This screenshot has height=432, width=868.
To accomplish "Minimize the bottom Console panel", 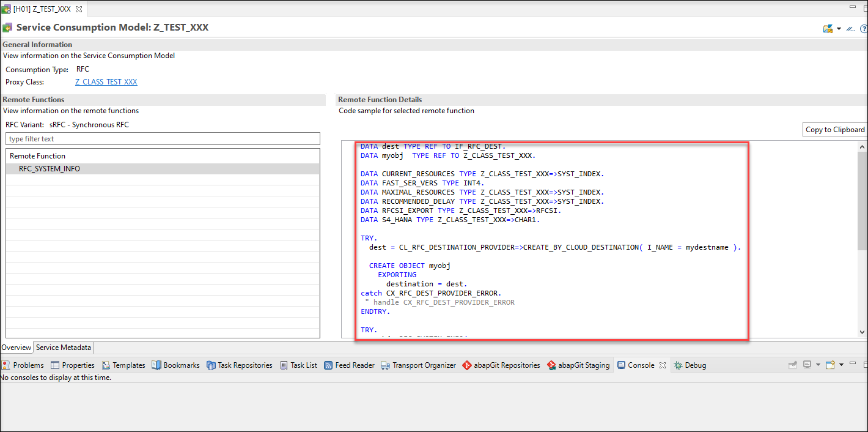I will tap(851, 364).
